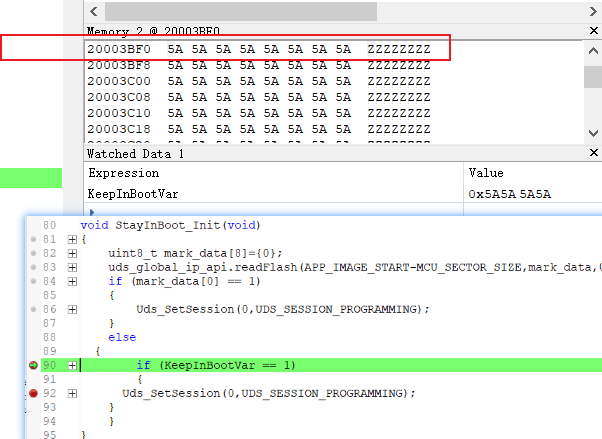Click the new expression arrow in Watched Data
The image size is (602, 439).
[x=92, y=212]
